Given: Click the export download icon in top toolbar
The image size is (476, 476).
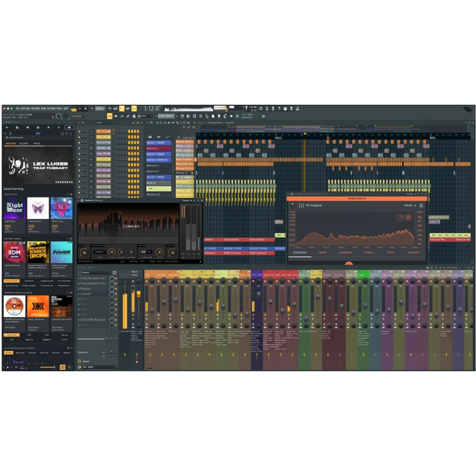Looking at the screenshot, I should (x=297, y=108).
